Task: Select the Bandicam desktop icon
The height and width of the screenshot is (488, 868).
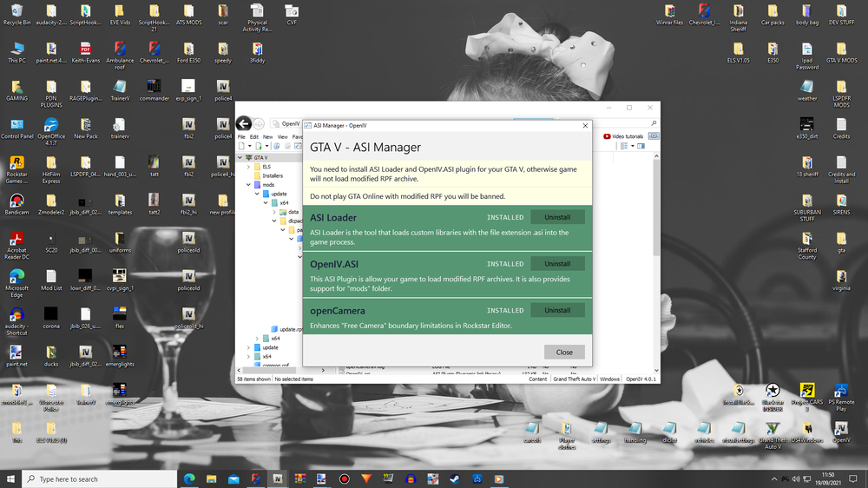Action: [x=16, y=204]
